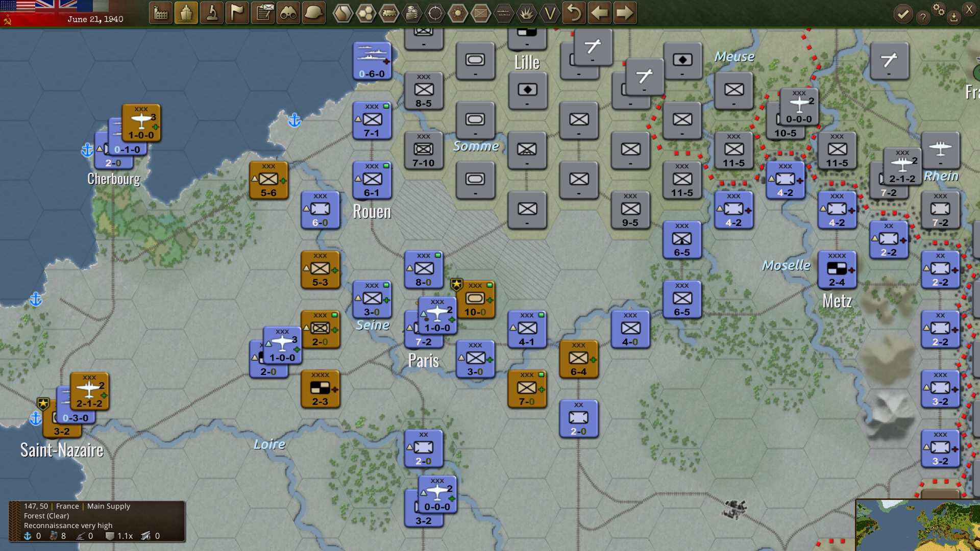Screen dimensions: 980x551
Task: Open the research microscope icon
Action: (212, 13)
